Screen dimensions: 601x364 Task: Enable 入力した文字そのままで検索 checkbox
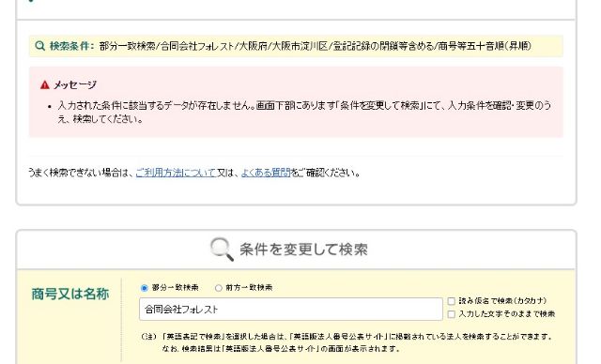point(452,314)
